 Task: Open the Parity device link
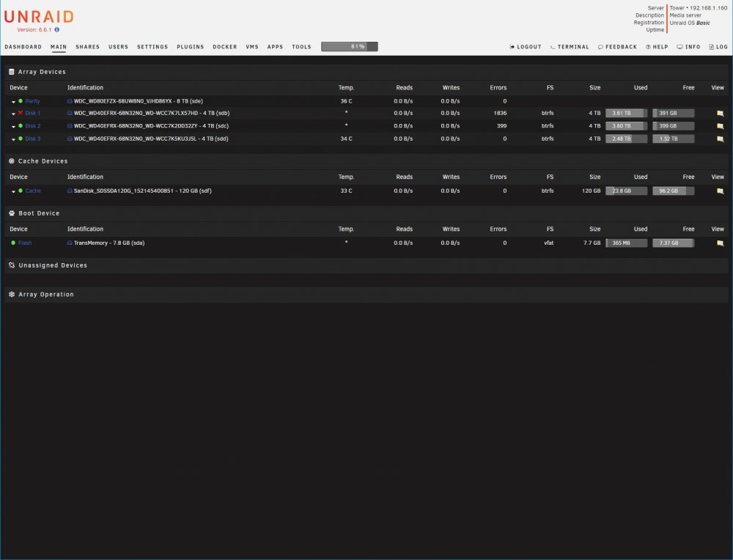point(32,101)
